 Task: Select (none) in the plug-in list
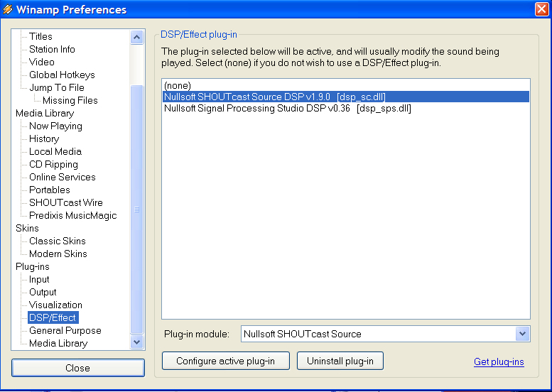point(178,85)
